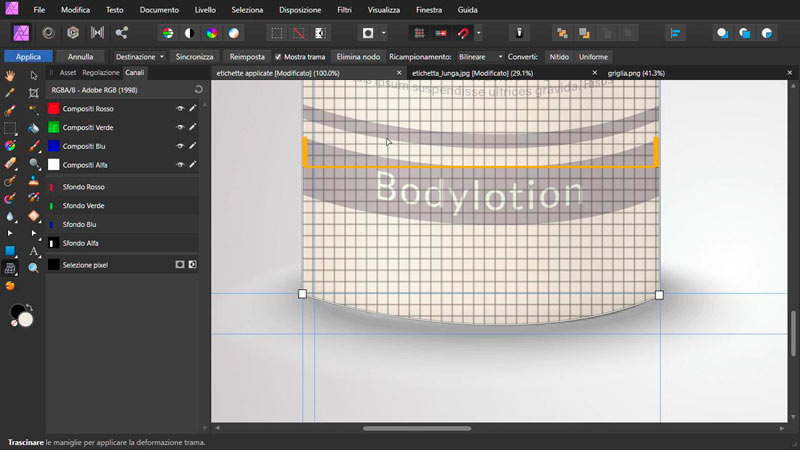
Task: Hide the Compositi Blu channel
Action: (180, 146)
